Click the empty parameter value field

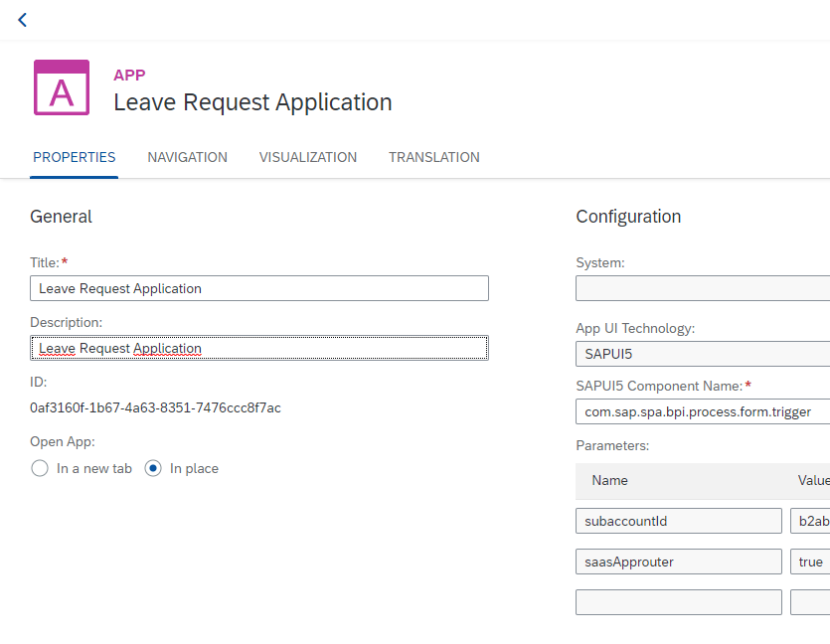pos(810,602)
